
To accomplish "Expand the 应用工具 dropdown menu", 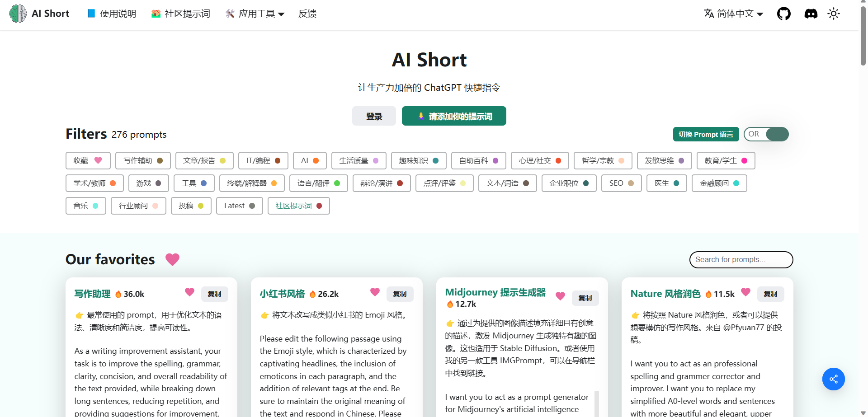I will coord(255,14).
